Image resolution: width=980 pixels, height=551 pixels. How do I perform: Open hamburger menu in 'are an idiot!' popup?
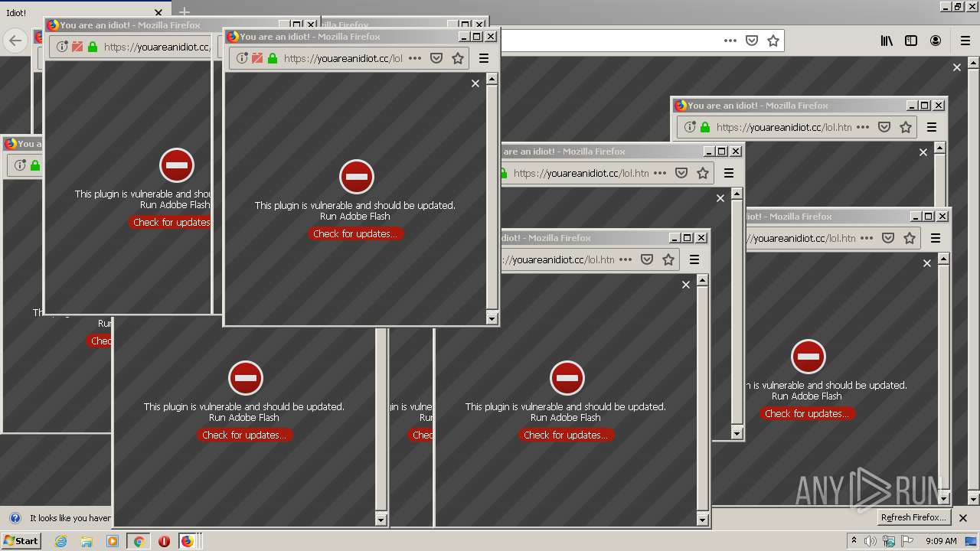tap(729, 173)
